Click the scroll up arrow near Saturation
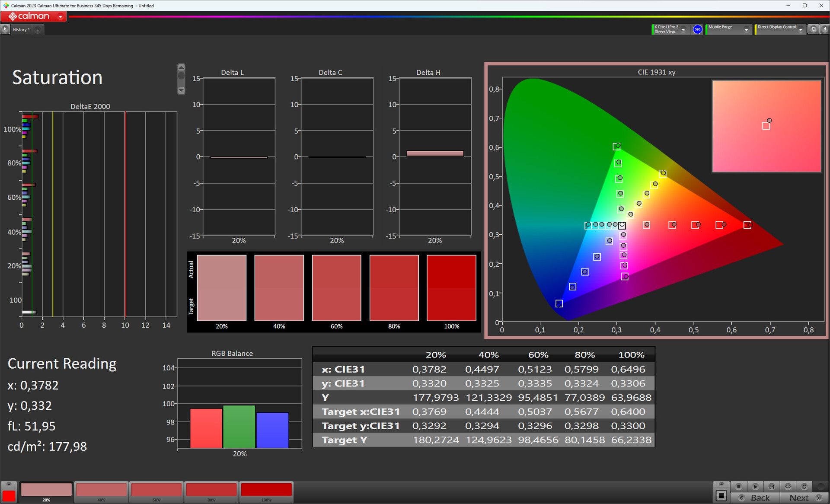830x504 pixels. click(x=181, y=67)
